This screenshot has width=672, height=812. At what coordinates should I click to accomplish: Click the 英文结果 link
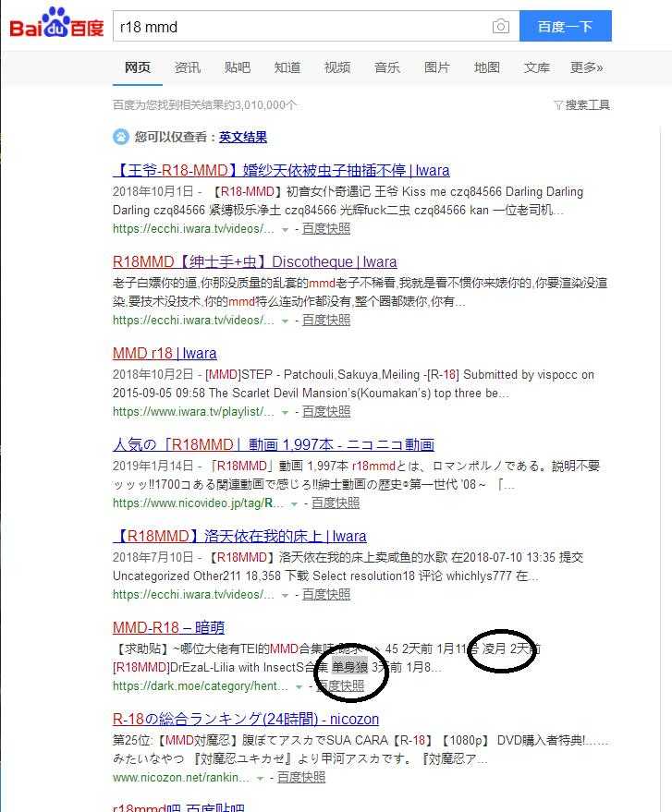pos(243,138)
